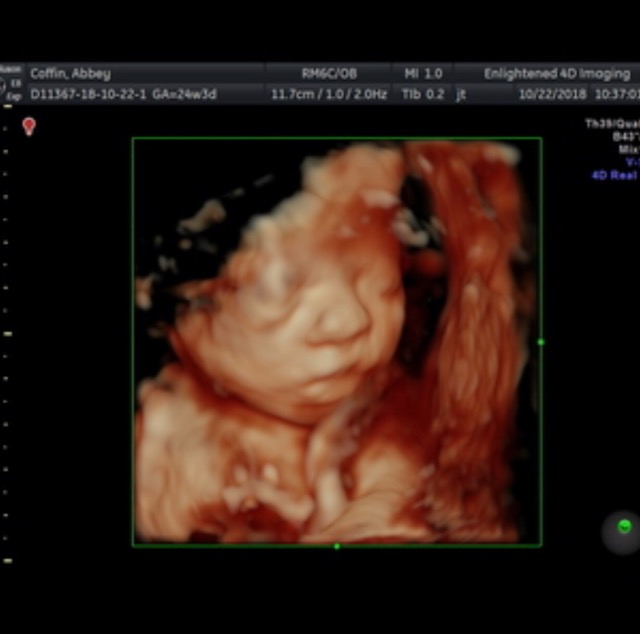Click gestational age 'GA=24w3d'
This screenshot has height=634, width=640.
click(184, 94)
